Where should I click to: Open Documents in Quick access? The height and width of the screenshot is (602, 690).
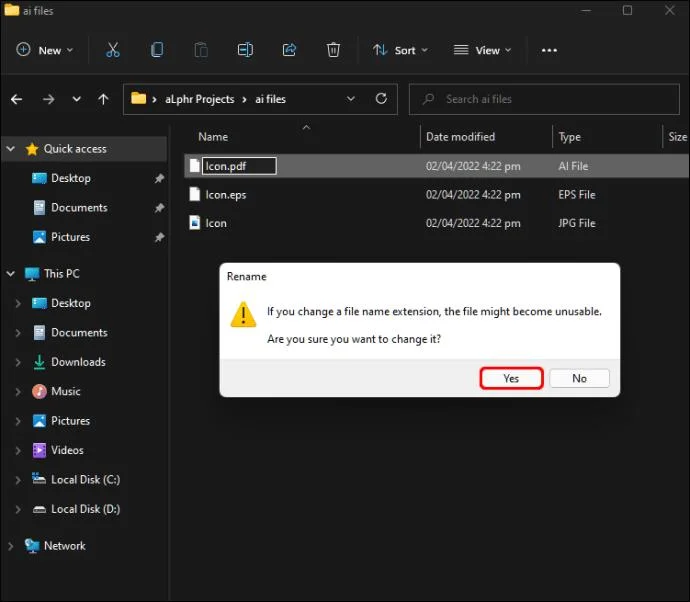point(79,207)
